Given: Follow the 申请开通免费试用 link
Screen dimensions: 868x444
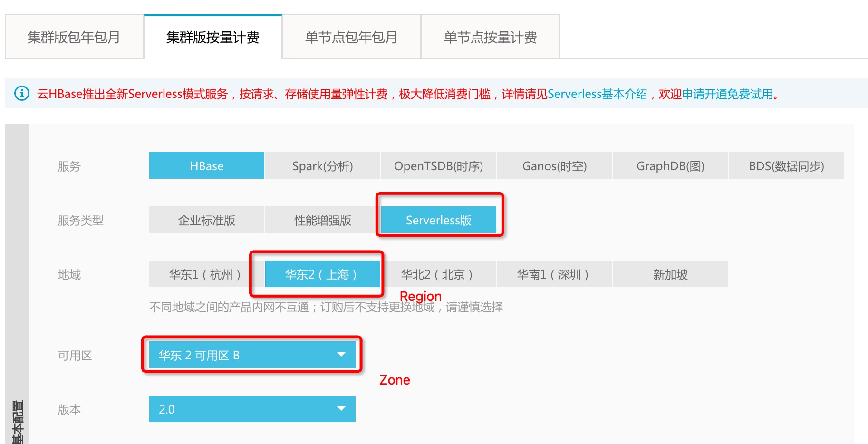Looking at the screenshot, I should (728, 94).
